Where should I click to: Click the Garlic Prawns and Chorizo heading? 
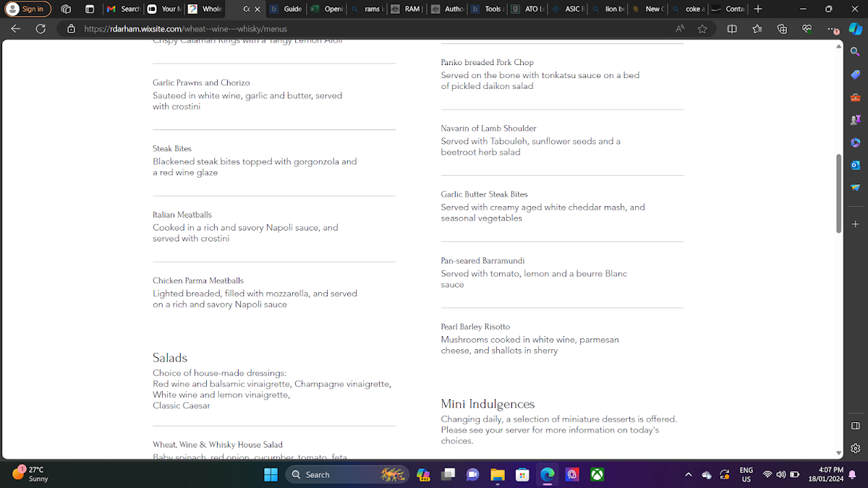click(x=201, y=82)
